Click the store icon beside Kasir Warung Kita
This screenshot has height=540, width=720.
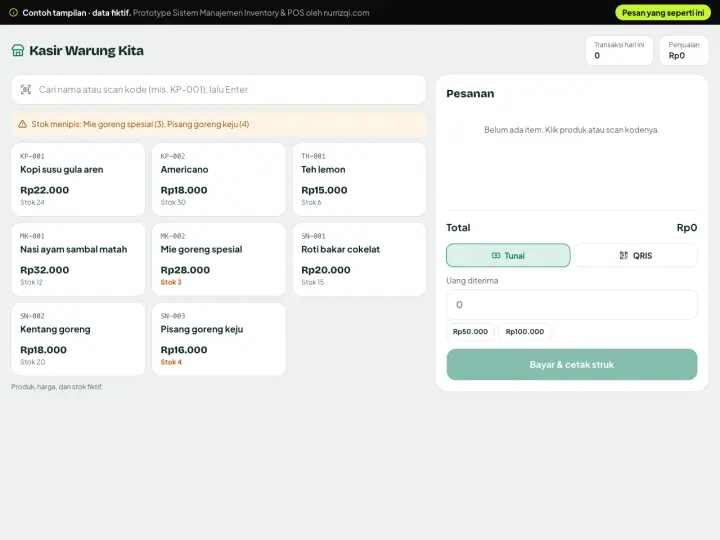(18, 51)
